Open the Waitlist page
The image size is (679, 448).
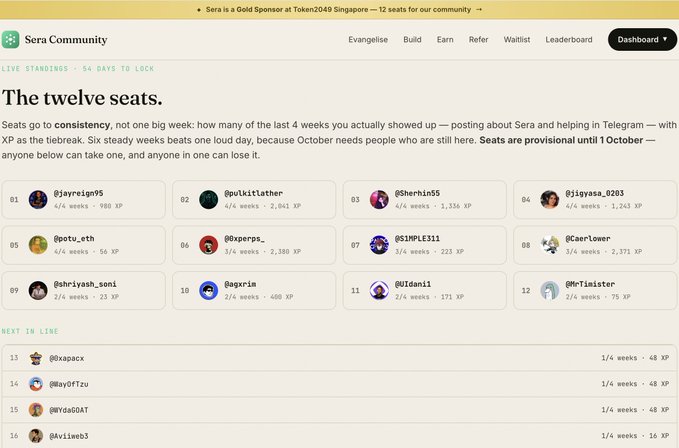click(517, 39)
